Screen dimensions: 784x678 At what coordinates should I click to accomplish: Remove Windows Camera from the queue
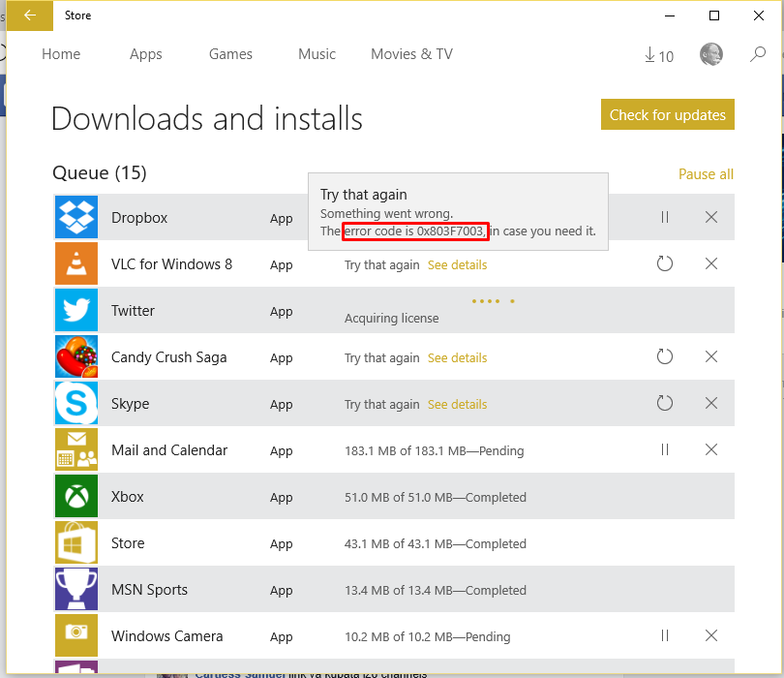pos(711,636)
